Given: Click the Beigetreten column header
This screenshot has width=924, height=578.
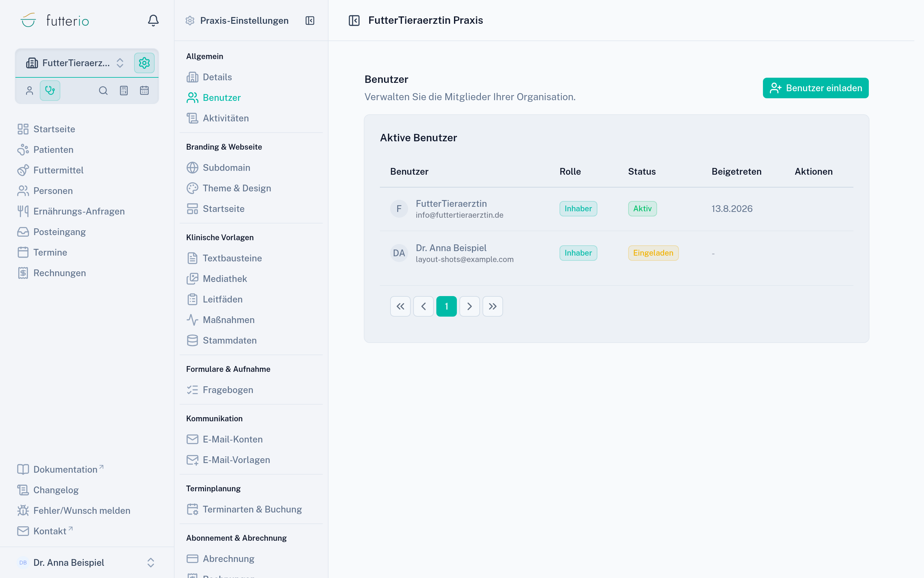Looking at the screenshot, I should [x=737, y=172].
